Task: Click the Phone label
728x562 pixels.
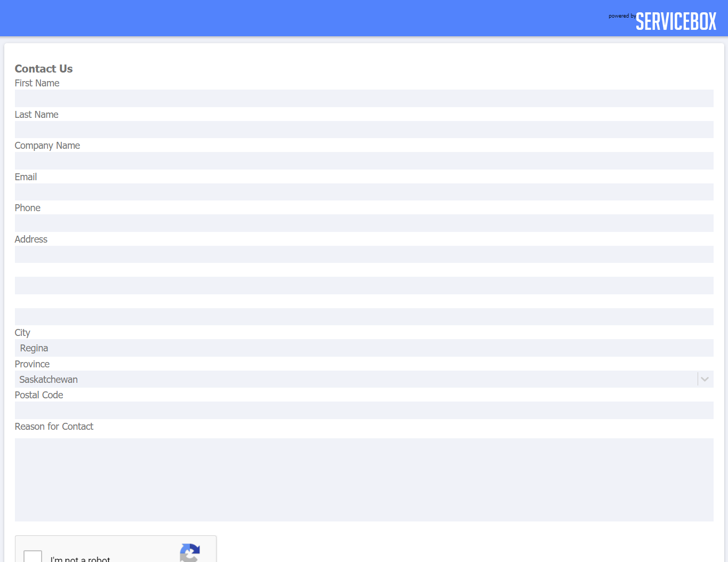Action: pos(28,208)
